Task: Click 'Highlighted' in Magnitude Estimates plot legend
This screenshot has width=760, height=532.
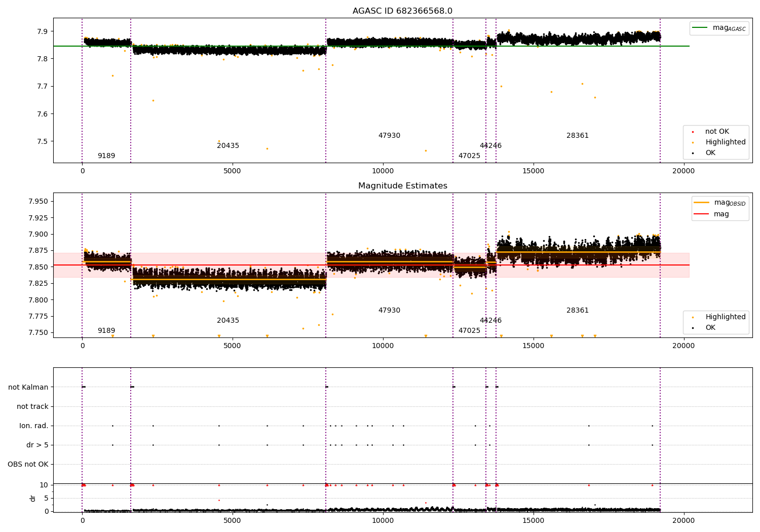Action: [726, 317]
